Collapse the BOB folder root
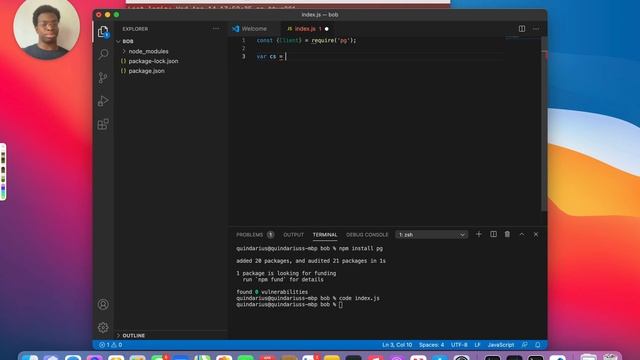The height and width of the screenshot is (360, 640). tap(128, 41)
